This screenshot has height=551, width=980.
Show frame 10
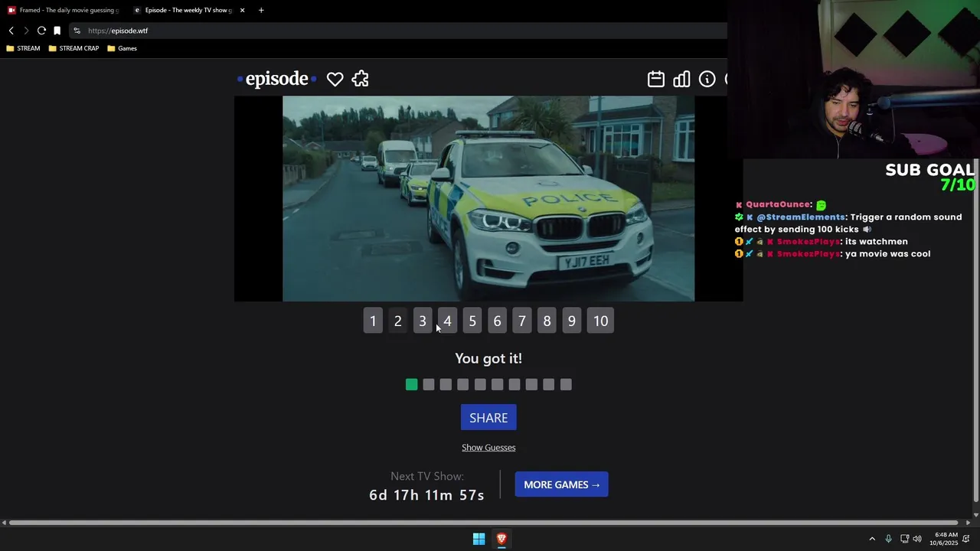(600, 321)
